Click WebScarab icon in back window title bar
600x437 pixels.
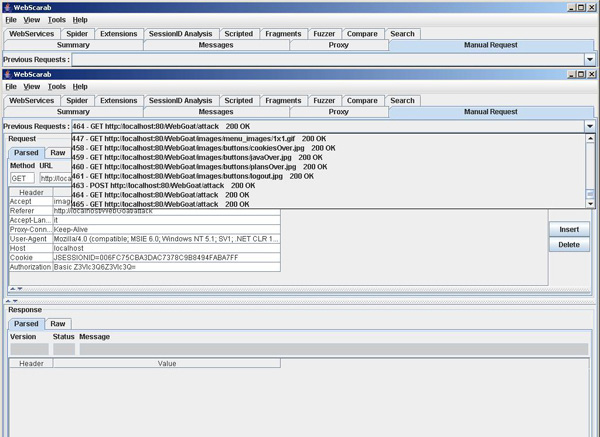point(8,8)
